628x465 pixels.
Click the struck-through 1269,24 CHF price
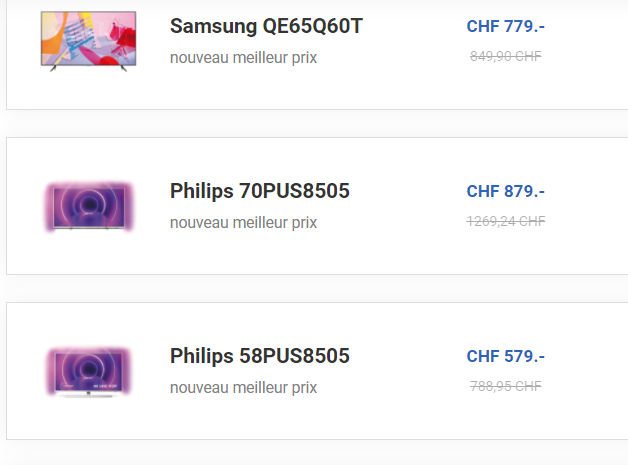[x=505, y=221]
